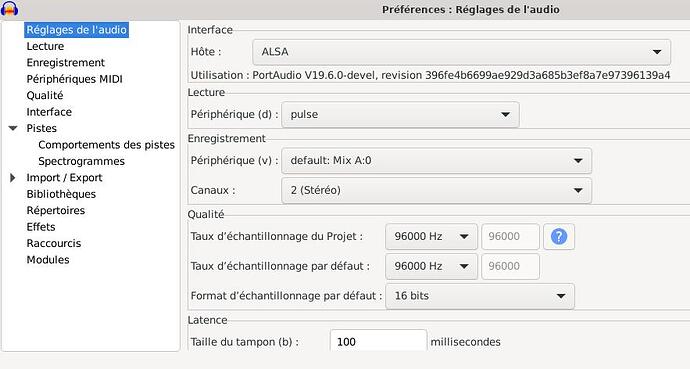Screen dimensions: 690x369
Task: Open the Qualité preferences page
Action: [x=45, y=95]
